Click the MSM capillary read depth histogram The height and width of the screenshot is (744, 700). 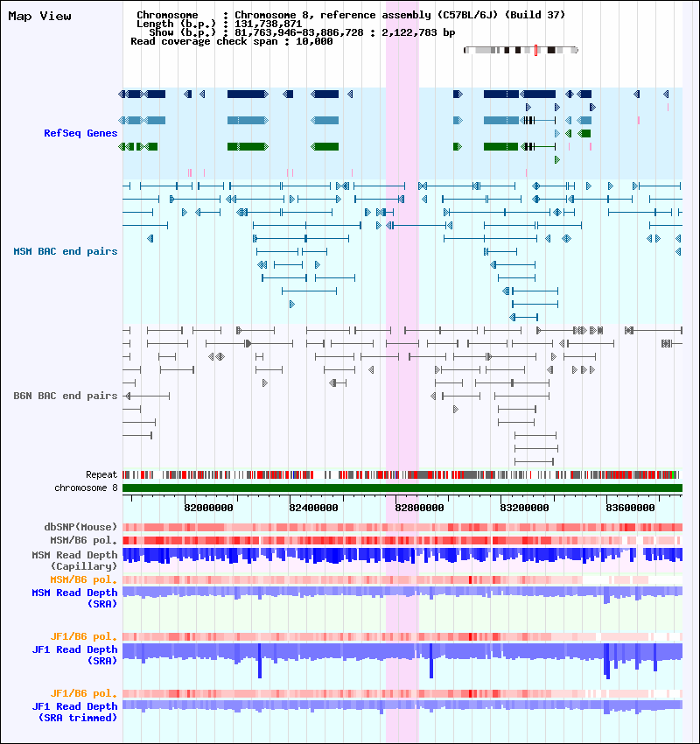click(402, 556)
